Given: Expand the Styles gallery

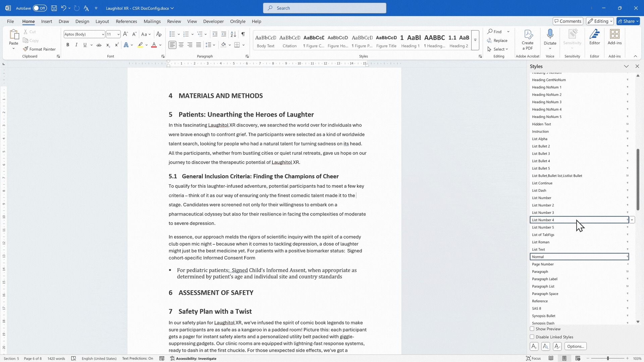Looking at the screenshot, I should coord(475,40).
